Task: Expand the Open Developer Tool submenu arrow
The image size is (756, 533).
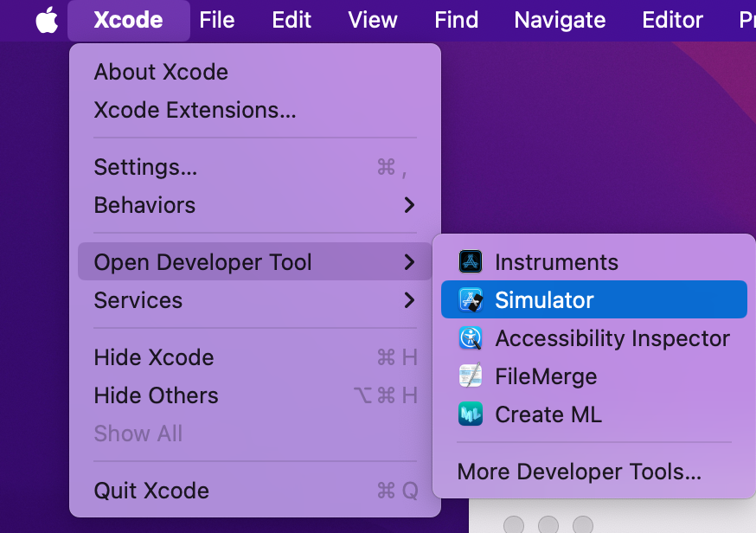Action: 409,262
